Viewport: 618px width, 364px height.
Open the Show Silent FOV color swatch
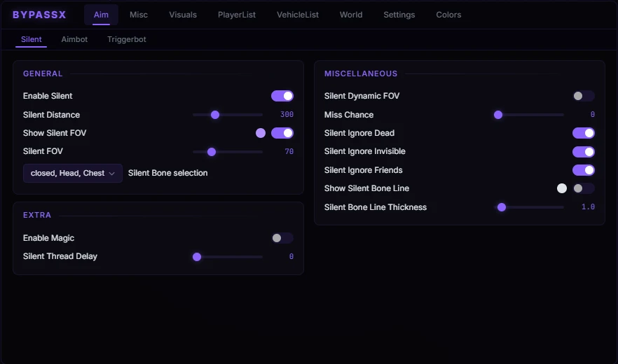coord(261,133)
